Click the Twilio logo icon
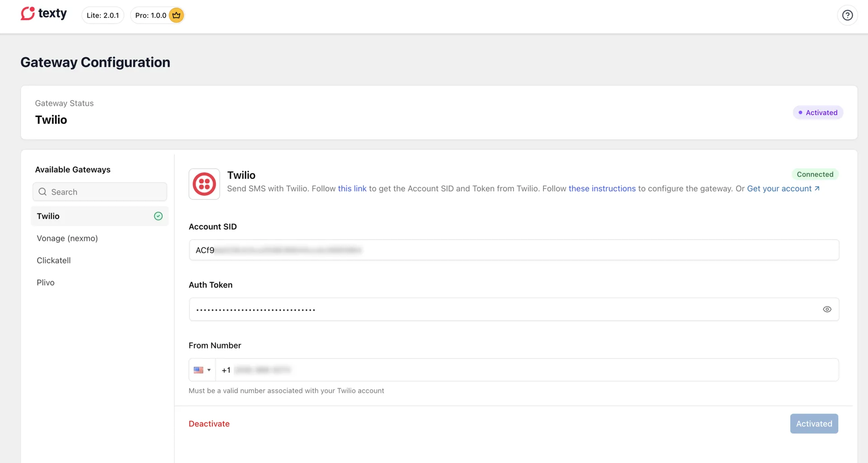868x463 pixels. click(x=204, y=184)
